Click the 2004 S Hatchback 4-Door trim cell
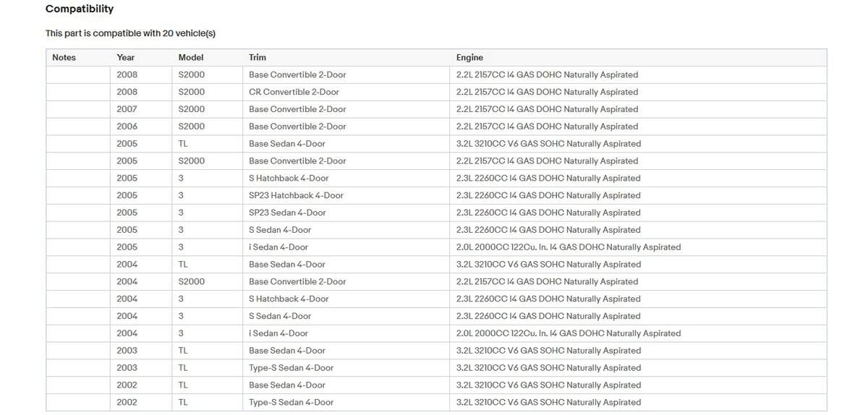Image resolution: width=868 pixels, height=415 pixels. pos(289,299)
